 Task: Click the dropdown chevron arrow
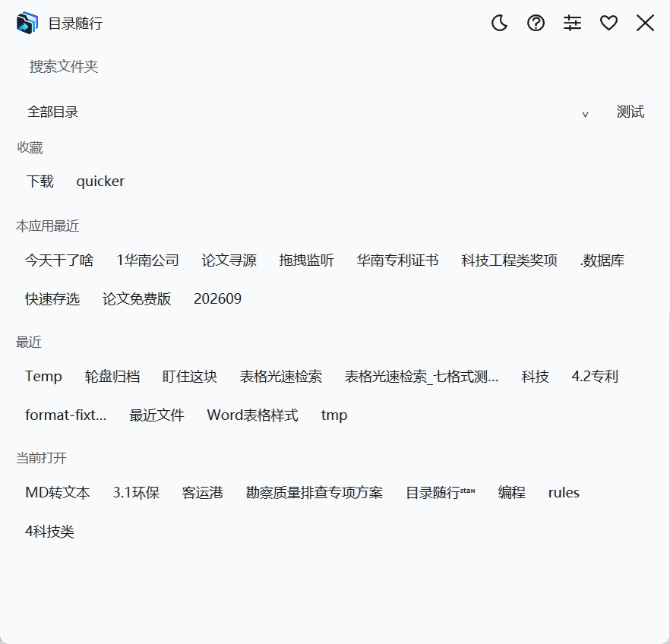coord(586,114)
